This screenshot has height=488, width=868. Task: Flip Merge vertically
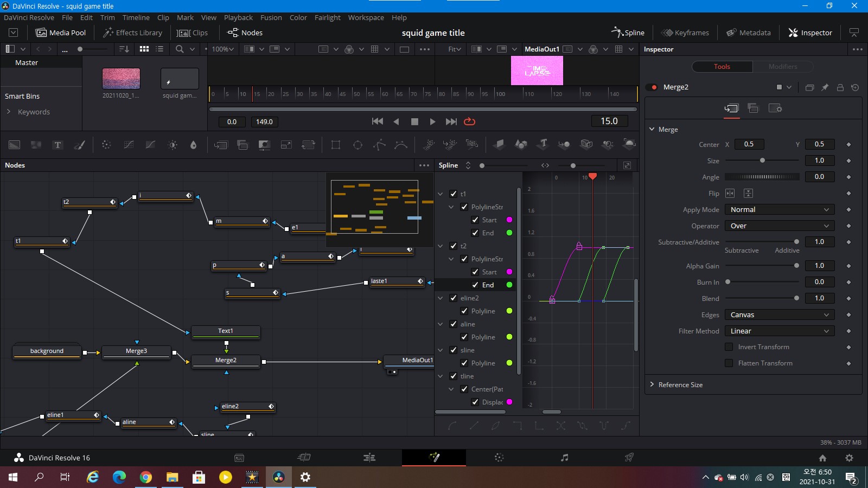(748, 194)
